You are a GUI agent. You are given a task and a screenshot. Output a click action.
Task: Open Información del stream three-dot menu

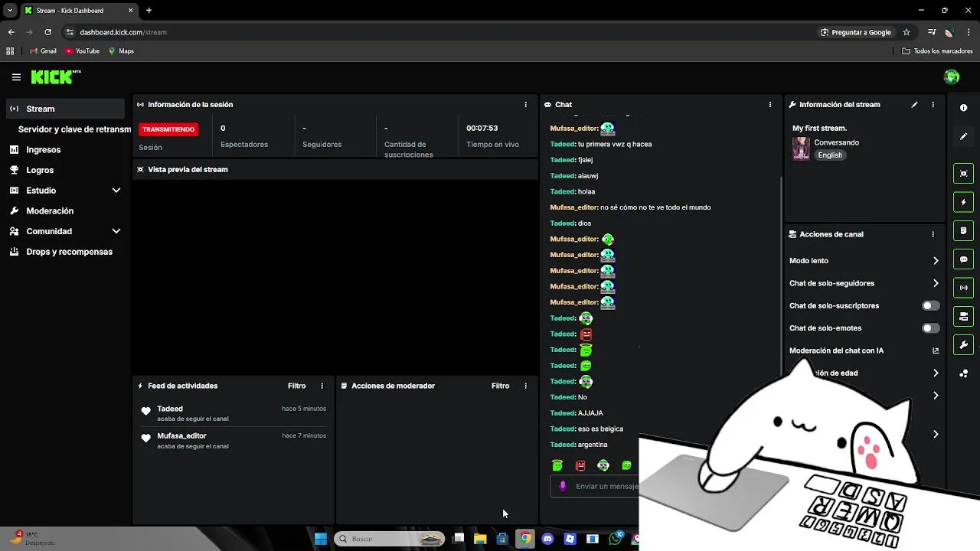pos(933,105)
